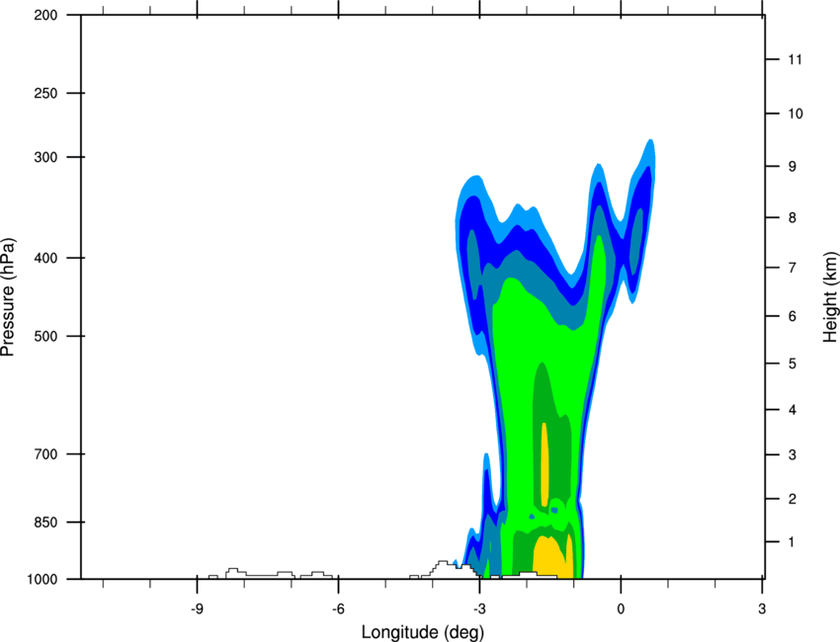Click the height label 7 km

point(793,268)
